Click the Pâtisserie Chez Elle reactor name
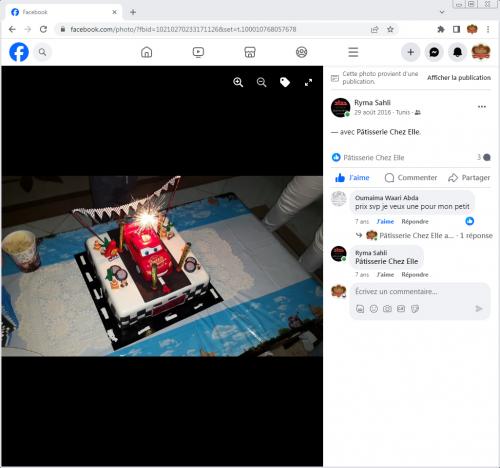Image resolution: width=500 pixels, height=468 pixels. 374,158
